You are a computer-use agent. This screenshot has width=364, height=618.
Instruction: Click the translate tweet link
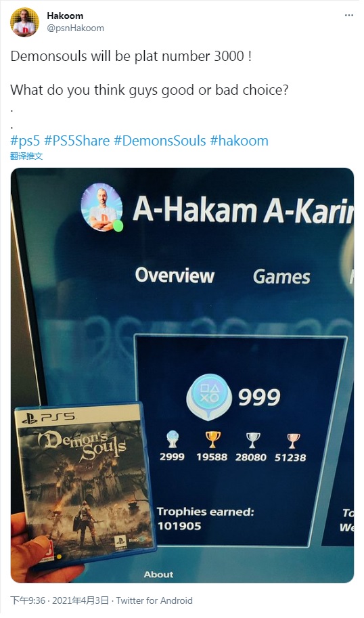[26, 156]
